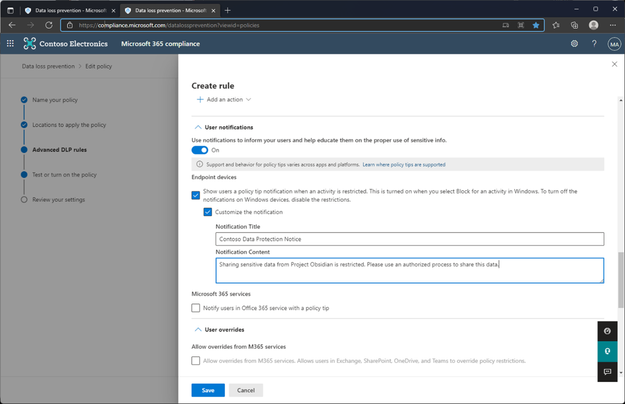Image resolution: width=625 pixels, height=404 pixels.
Task: Collapse the User notifications section
Action: click(x=198, y=127)
